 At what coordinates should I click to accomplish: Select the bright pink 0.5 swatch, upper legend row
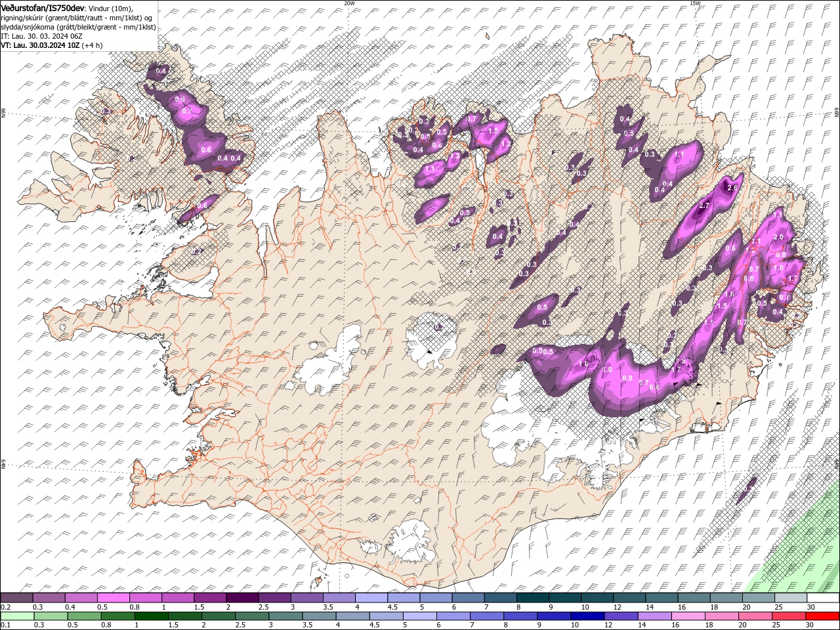(113, 598)
